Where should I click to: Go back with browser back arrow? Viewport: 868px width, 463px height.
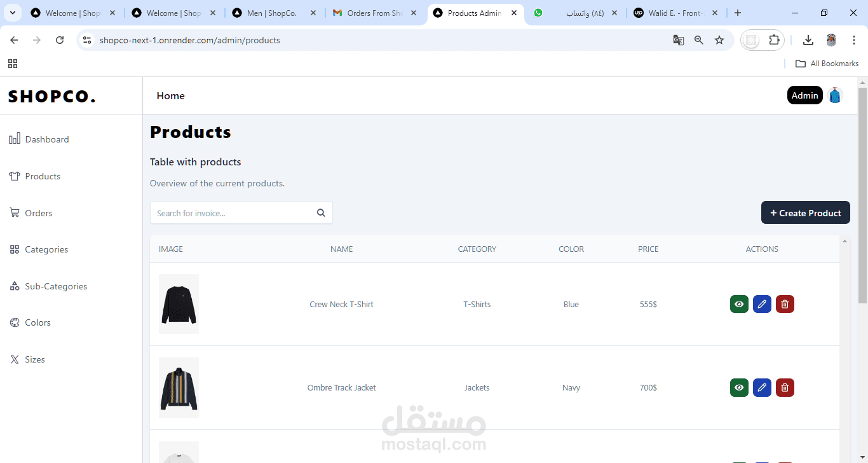pyautogui.click(x=14, y=40)
